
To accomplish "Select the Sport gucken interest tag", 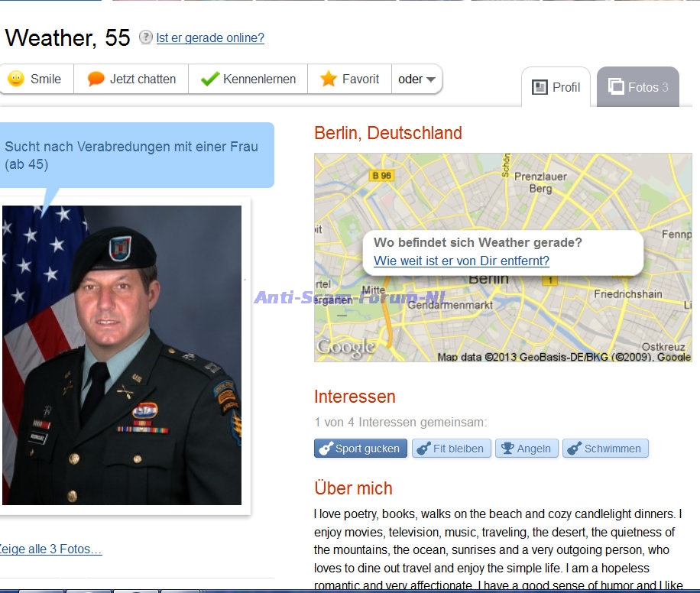I will (360, 449).
